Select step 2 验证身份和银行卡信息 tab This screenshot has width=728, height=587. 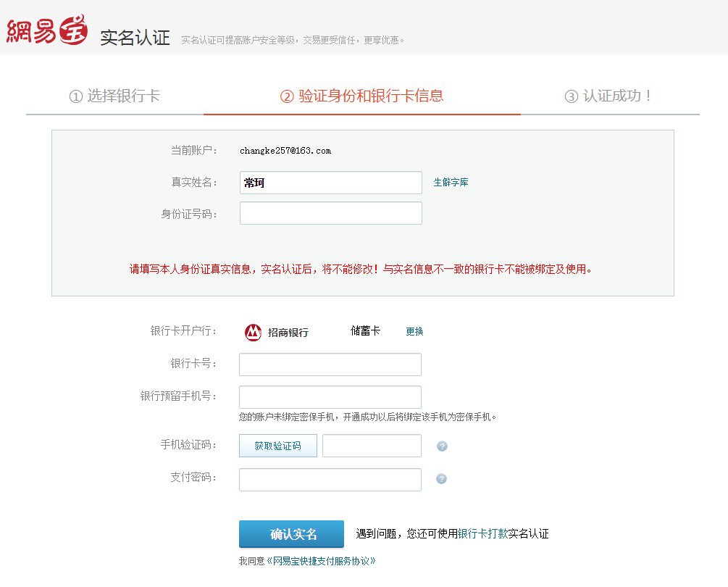click(x=361, y=96)
